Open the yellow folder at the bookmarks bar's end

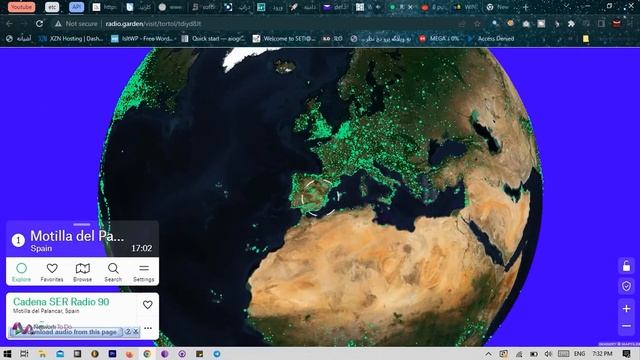tap(586, 39)
